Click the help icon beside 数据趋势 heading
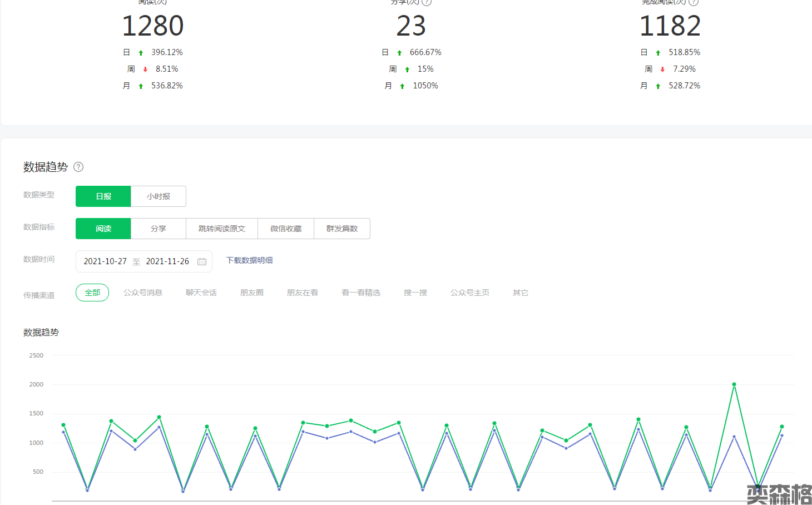Image resolution: width=812 pixels, height=505 pixels. pos(78,167)
